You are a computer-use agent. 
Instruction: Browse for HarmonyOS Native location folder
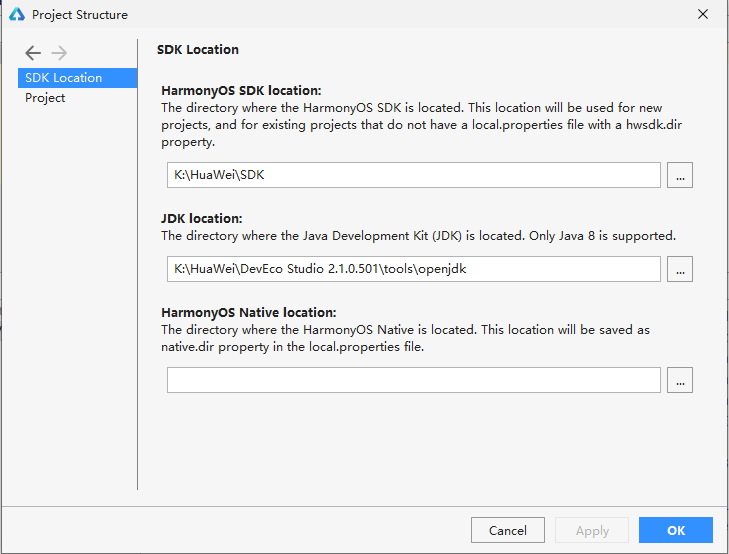tap(680, 380)
